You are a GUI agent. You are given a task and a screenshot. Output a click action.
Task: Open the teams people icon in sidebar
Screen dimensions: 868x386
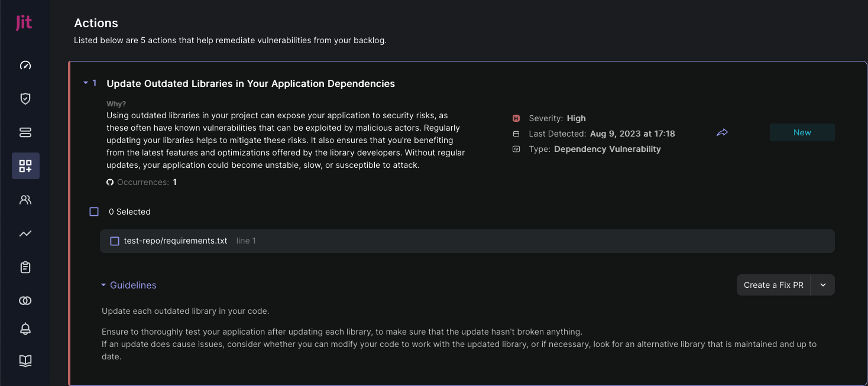click(25, 200)
